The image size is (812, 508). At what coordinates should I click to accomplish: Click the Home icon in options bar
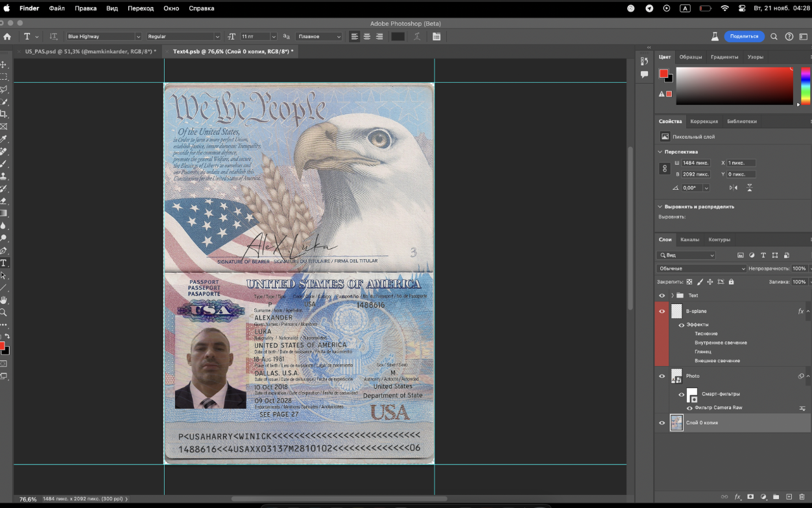(7, 37)
